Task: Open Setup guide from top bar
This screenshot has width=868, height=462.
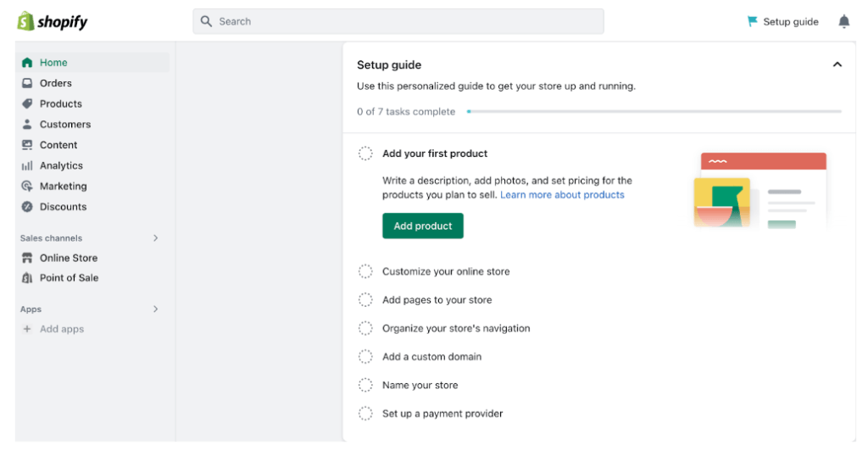Action: click(x=782, y=21)
